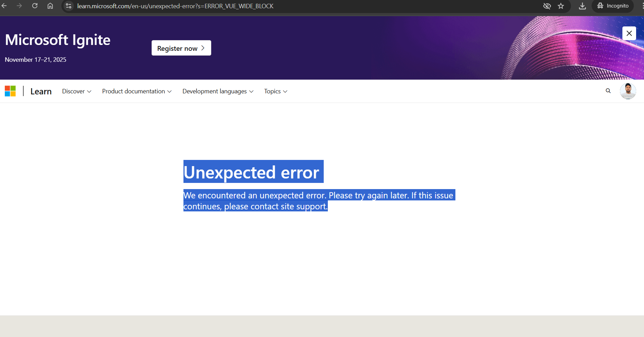Click the Unexpected error heading
This screenshot has height=337, width=644.
point(252,172)
